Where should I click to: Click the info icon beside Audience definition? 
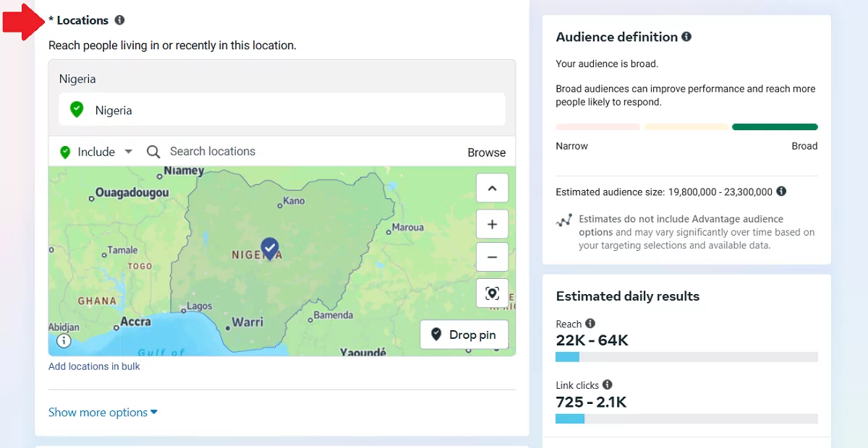point(686,37)
